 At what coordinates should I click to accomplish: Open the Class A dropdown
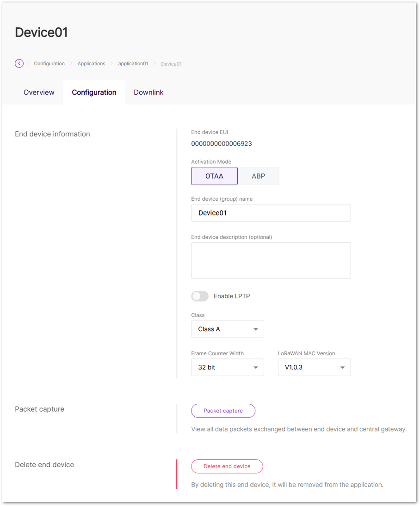click(228, 329)
